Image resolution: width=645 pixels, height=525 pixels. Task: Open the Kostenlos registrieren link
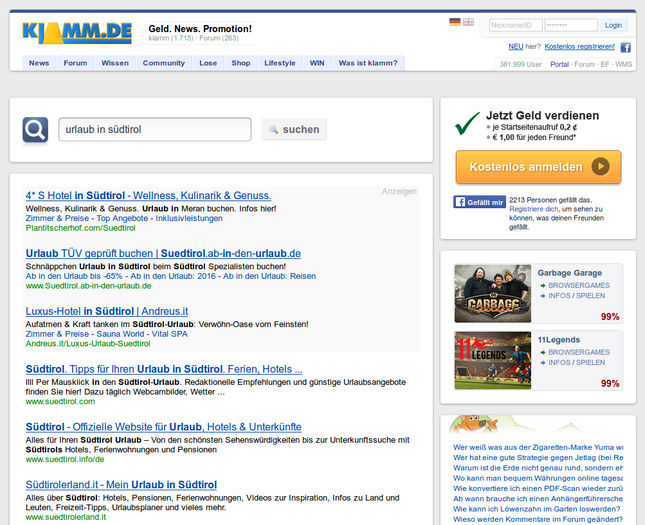(x=580, y=47)
